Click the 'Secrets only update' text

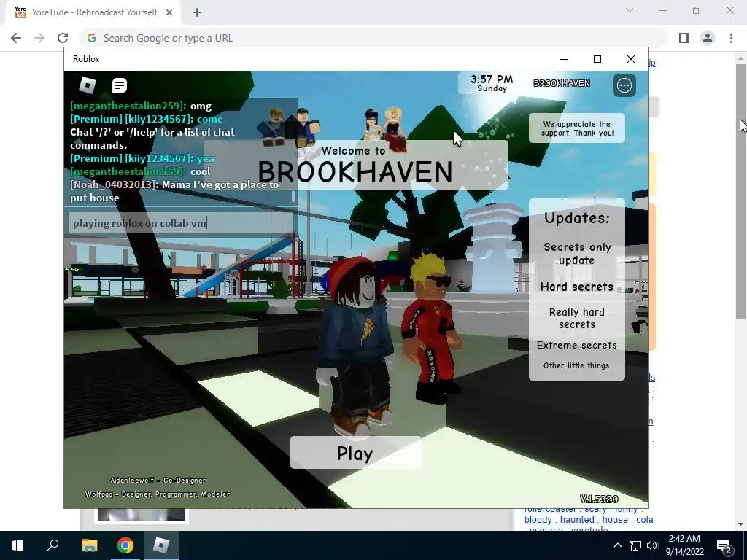coord(577,253)
